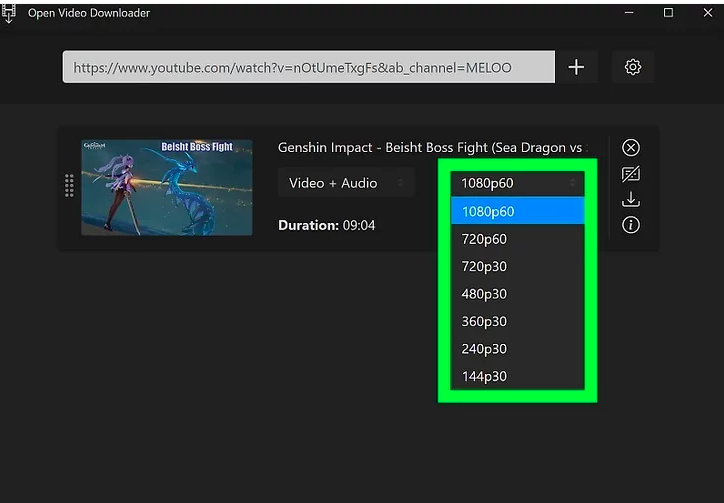Choose 144p30 quality
Screen dimensions: 724x503
coord(518,376)
